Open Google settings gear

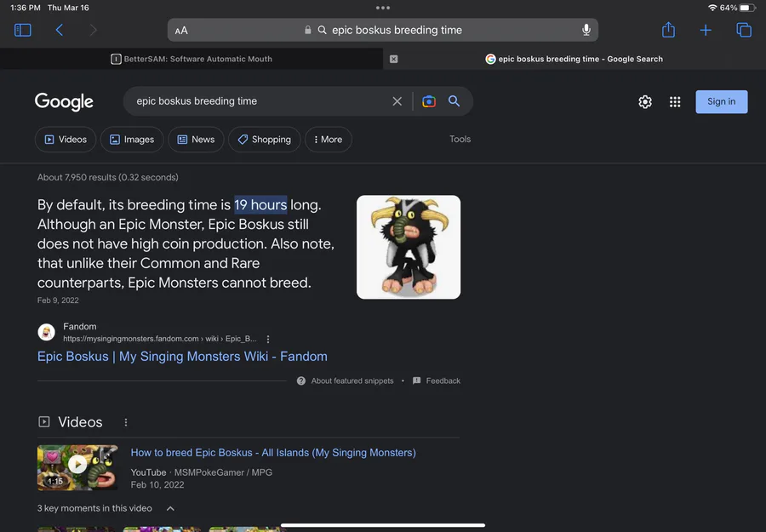[x=645, y=101]
